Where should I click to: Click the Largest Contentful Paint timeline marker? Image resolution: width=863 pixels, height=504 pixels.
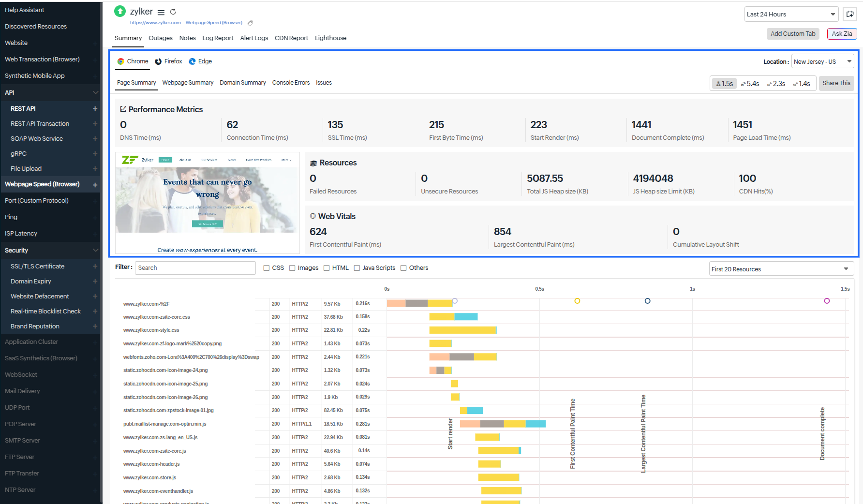[647, 301]
